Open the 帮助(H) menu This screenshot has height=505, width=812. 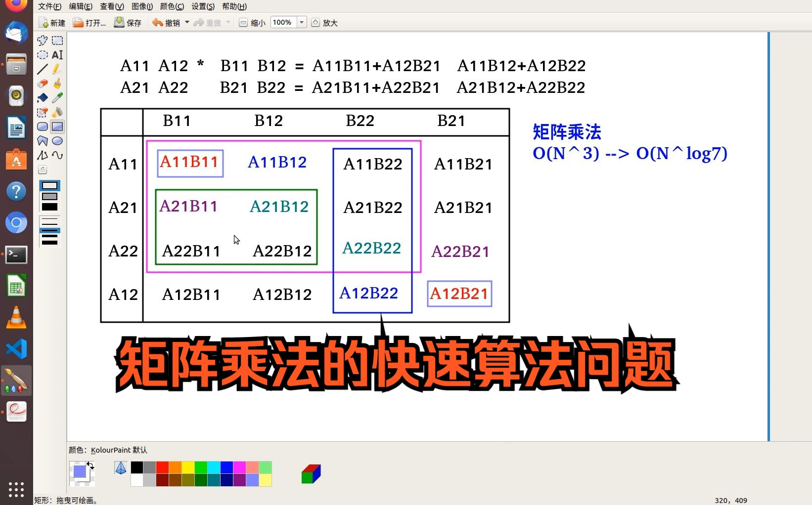234,6
